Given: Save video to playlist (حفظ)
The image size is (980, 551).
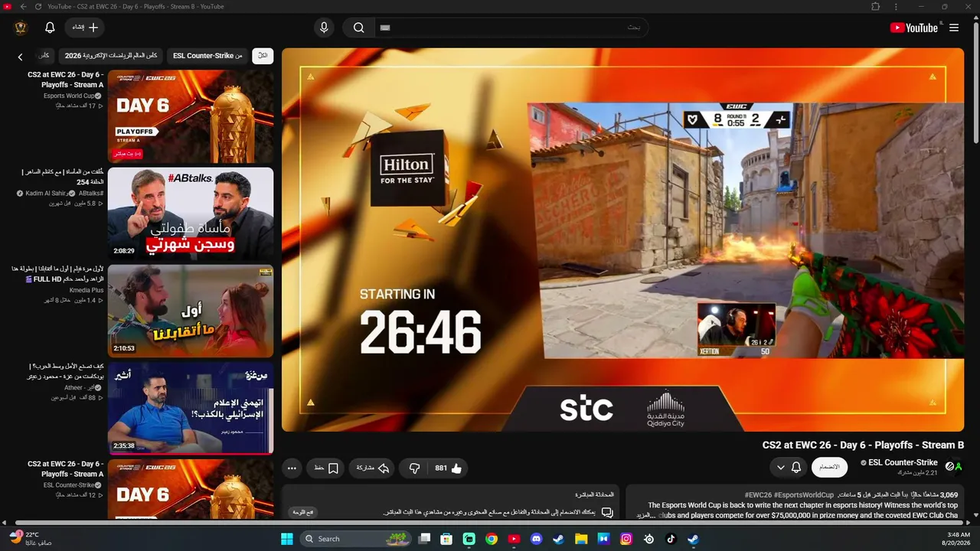Looking at the screenshot, I should 326,468.
